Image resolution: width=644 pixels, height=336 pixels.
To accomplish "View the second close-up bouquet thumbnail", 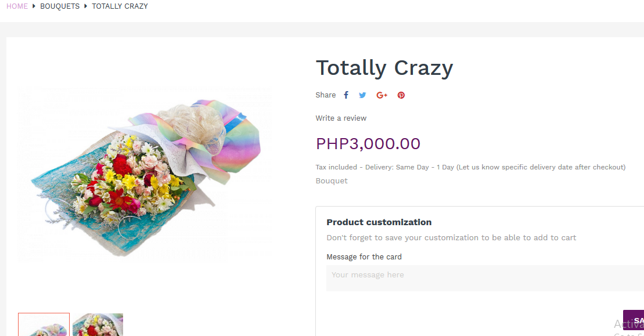I will click(x=98, y=324).
